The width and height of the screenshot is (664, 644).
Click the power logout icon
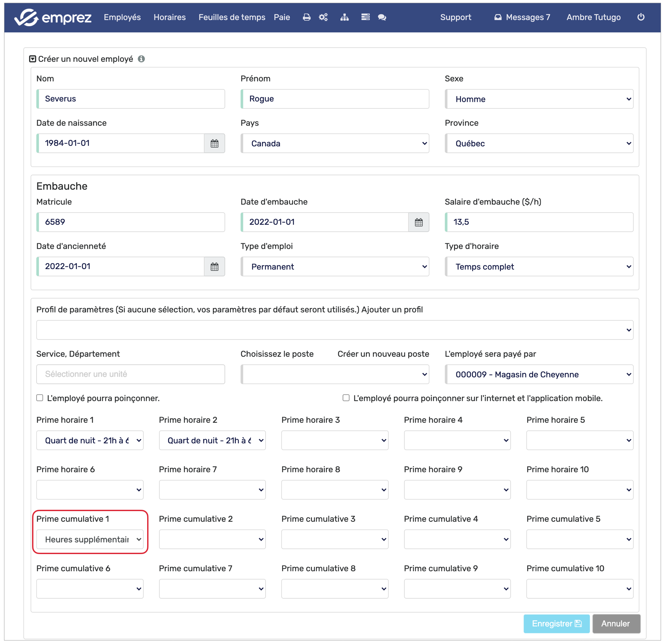(640, 17)
